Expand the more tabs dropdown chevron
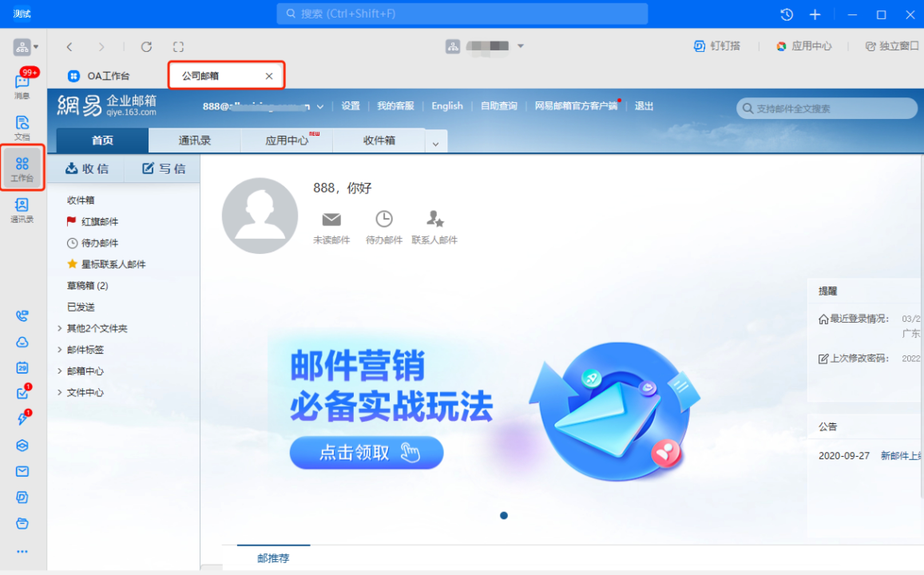This screenshot has width=924, height=575. point(436,144)
